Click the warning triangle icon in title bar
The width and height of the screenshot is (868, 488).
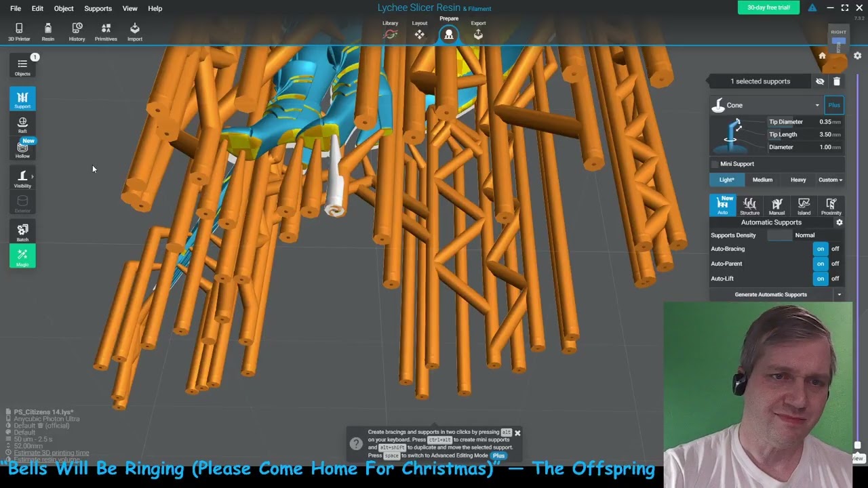pyautogui.click(x=812, y=8)
